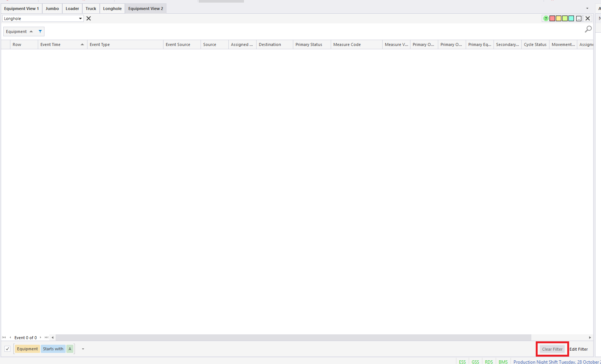
Task: Click the Edit Filter button
Action: click(x=578, y=349)
